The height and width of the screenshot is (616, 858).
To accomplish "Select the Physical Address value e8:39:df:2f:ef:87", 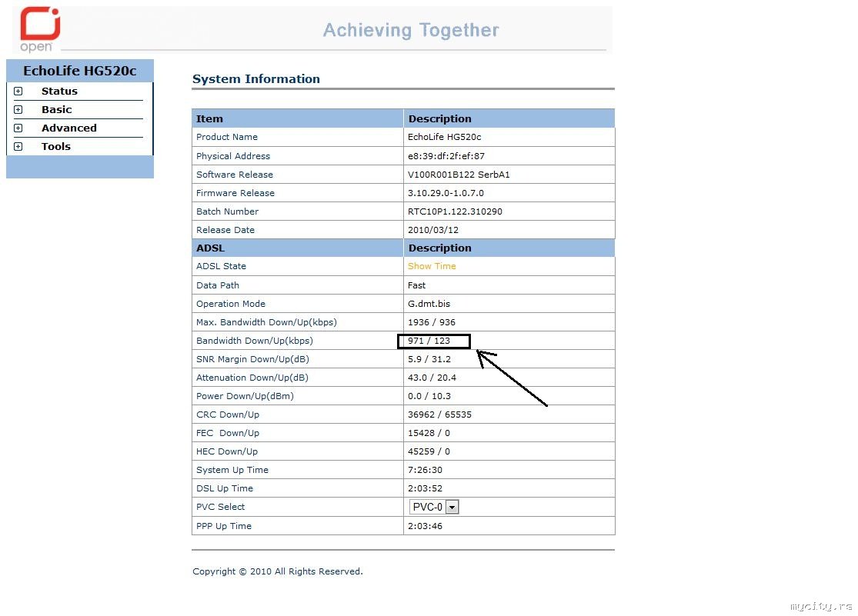I will [446, 156].
